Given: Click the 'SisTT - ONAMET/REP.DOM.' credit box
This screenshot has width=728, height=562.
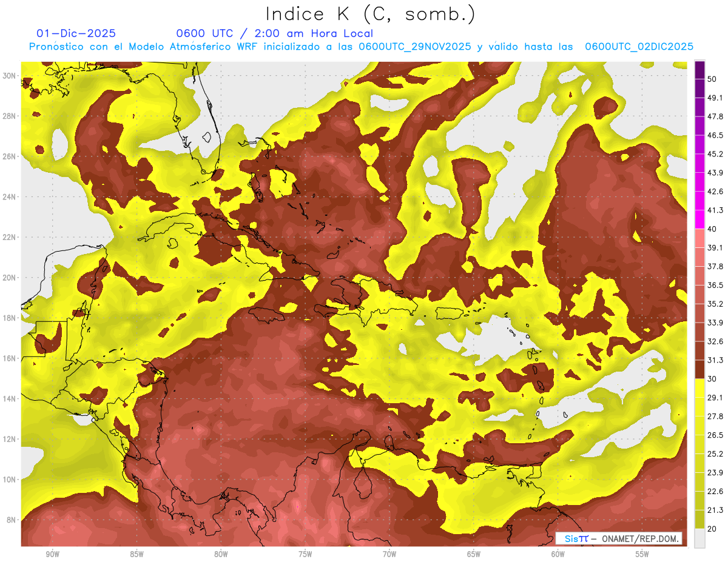Looking at the screenshot, I should (619, 538).
